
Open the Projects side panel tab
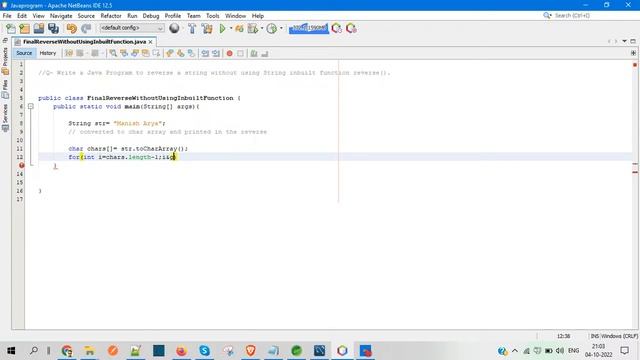pos(5,61)
